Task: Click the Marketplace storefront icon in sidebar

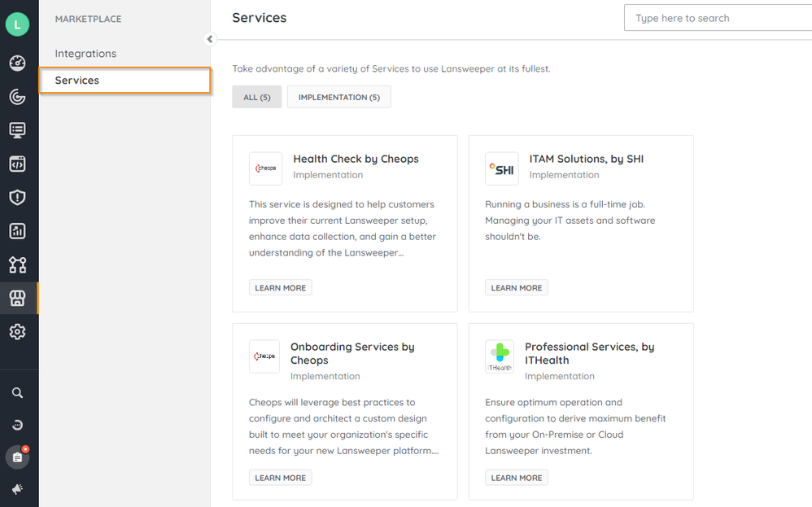Action: [x=17, y=298]
